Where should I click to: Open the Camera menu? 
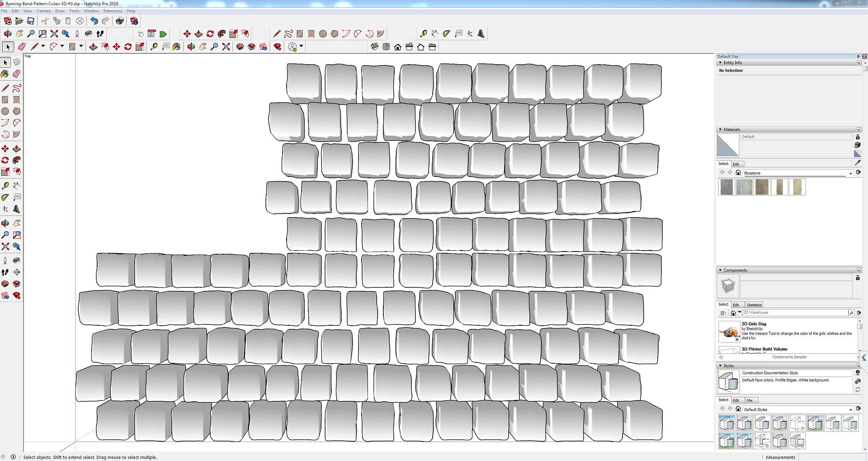point(43,11)
